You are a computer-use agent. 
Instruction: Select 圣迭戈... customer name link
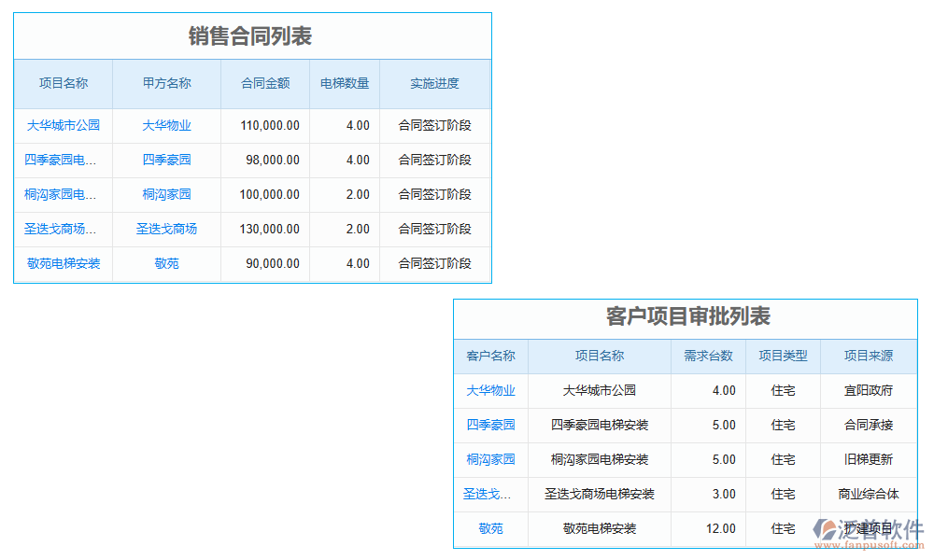(x=489, y=494)
